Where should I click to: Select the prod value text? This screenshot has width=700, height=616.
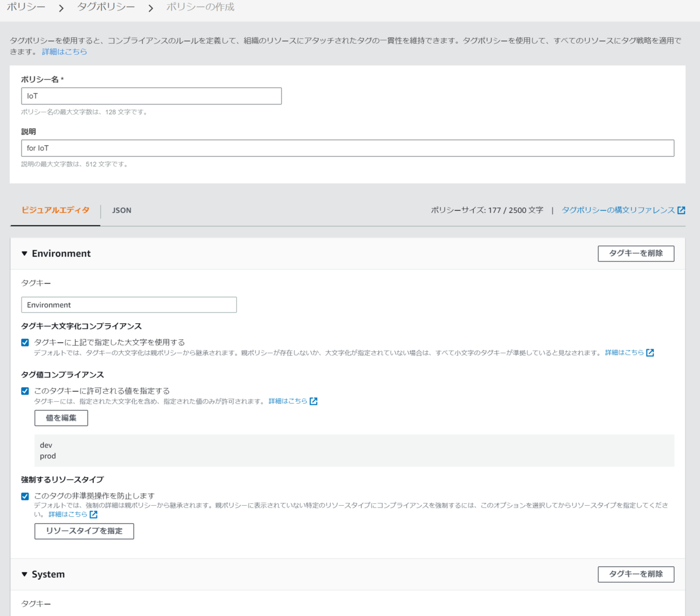point(48,456)
